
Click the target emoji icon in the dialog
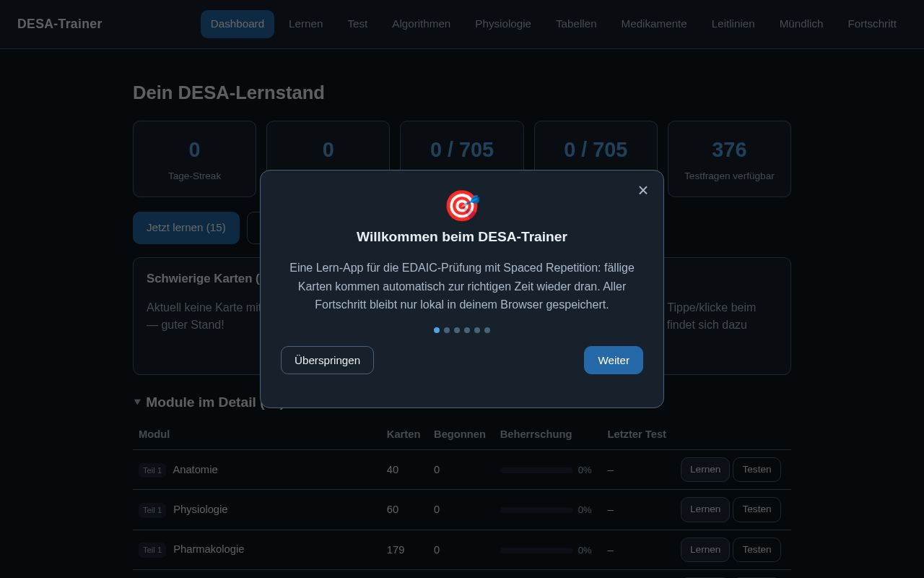pyautogui.click(x=462, y=206)
